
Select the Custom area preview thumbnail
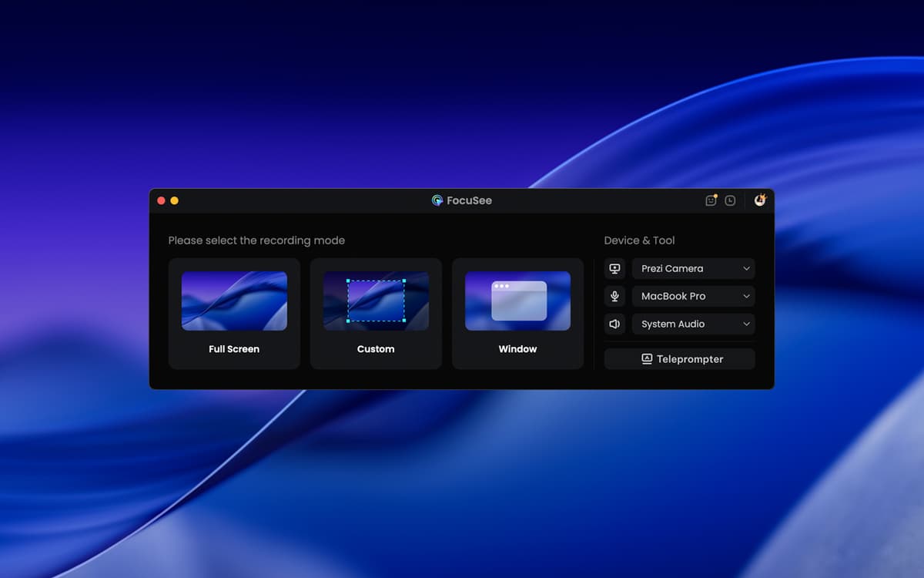coord(376,301)
